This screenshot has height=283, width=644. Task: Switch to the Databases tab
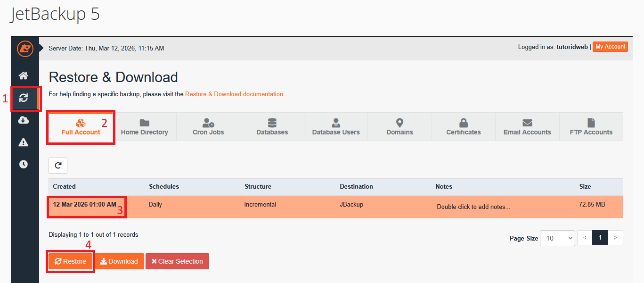click(x=272, y=126)
